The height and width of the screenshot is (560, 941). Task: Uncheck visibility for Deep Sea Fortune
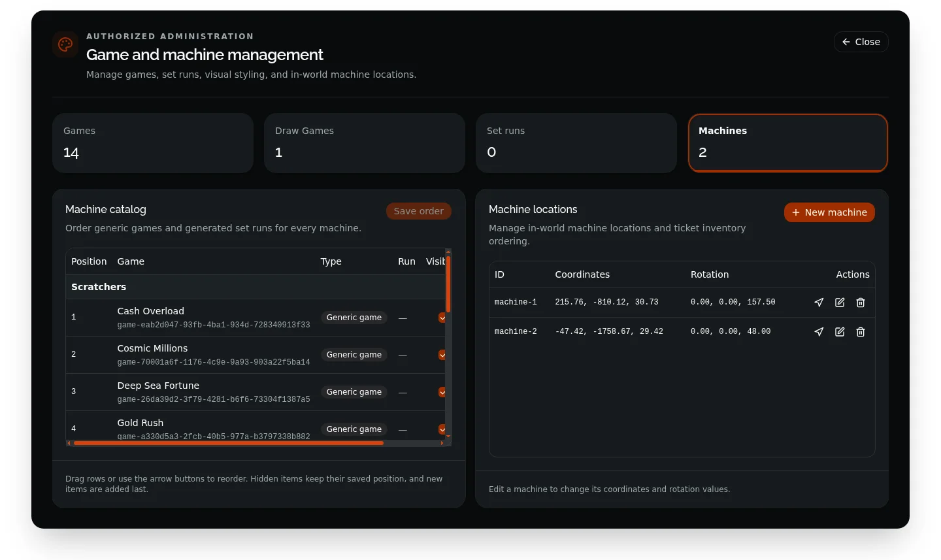click(x=442, y=392)
